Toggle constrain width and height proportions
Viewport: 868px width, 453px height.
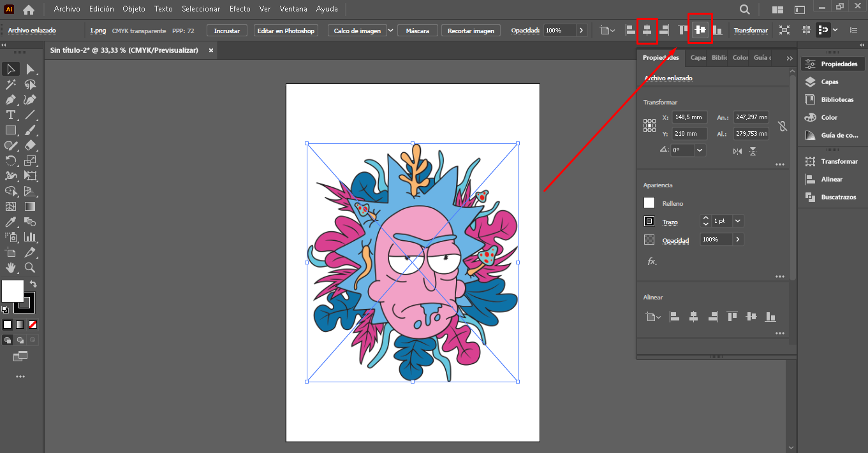(x=783, y=126)
